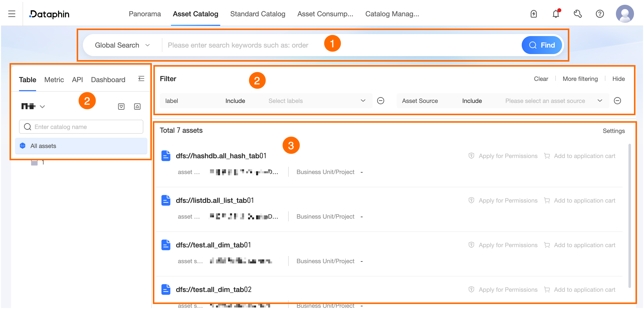Image resolution: width=644 pixels, height=309 pixels.
Task: Open the Select labels dropdown
Action: (317, 101)
